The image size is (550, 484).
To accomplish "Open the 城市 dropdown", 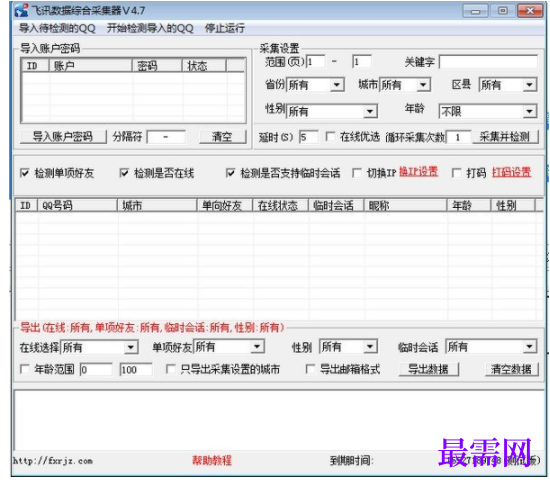I will (x=405, y=85).
